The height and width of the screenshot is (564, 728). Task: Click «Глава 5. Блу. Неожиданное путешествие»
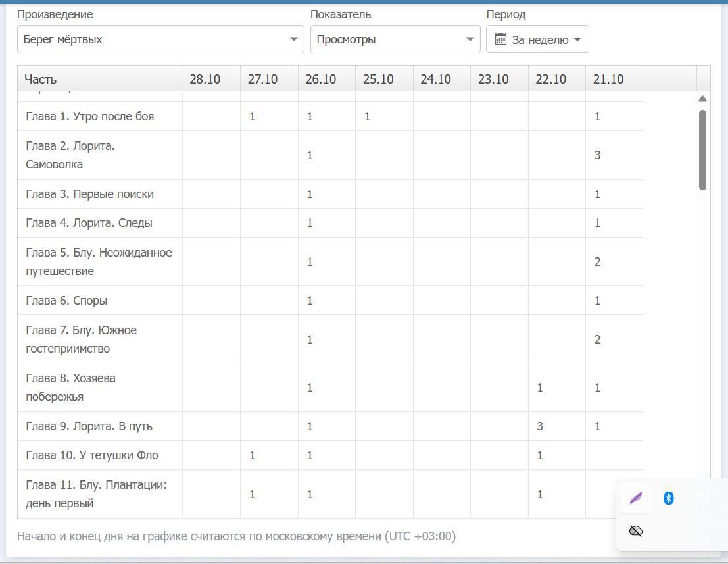click(x=99, y=262)
